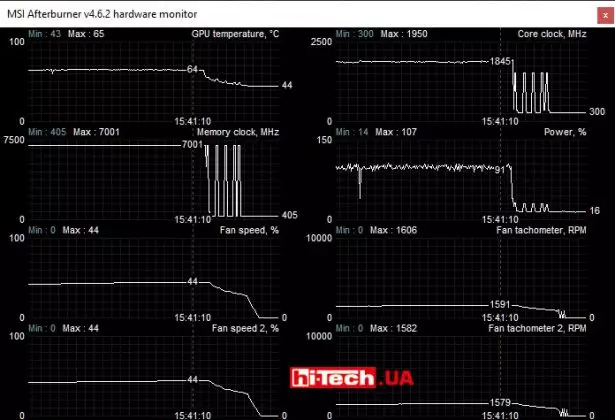This screenshot has width=615, height=420.
Task: Close the hardware monitor window
Action: coord(605,16)
